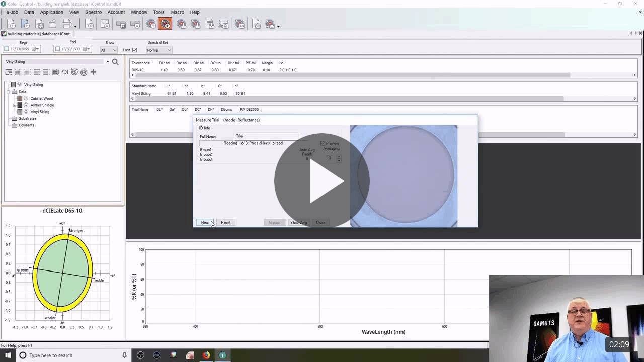Open the Spectral Set Normal dropdown
644x362 pixels.
pos(159,50)
